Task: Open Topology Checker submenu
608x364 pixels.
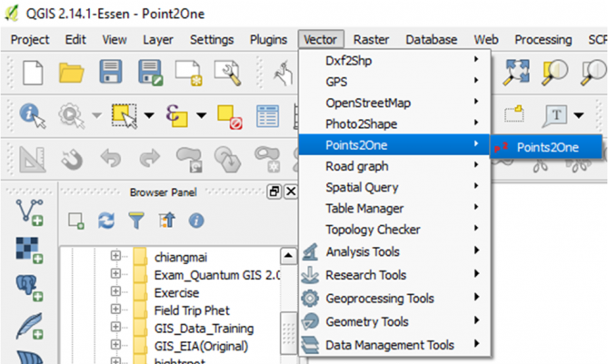Action: tap(394, 230)
